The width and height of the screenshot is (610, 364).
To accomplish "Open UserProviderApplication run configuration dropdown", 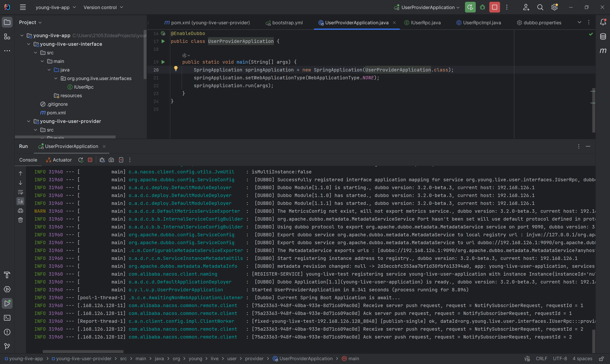I will 427,7.
